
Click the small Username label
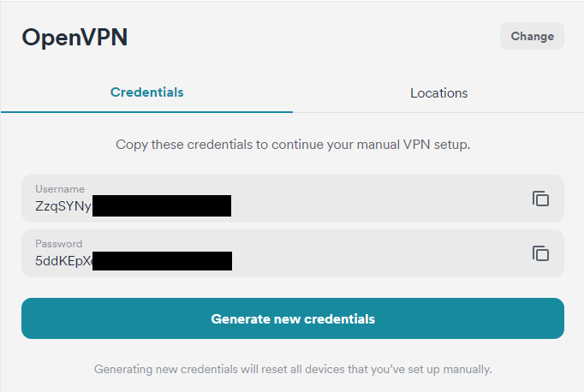(60, 188)
